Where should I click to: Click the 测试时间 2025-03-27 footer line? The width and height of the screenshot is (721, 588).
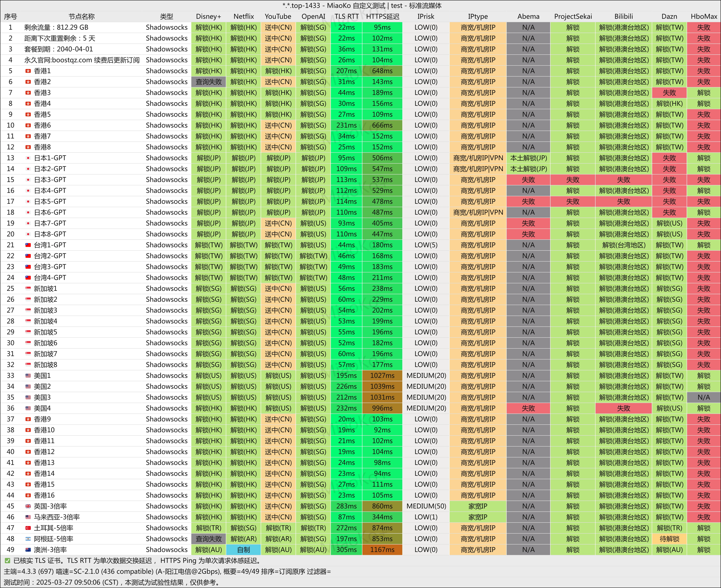tap(112, 582)
